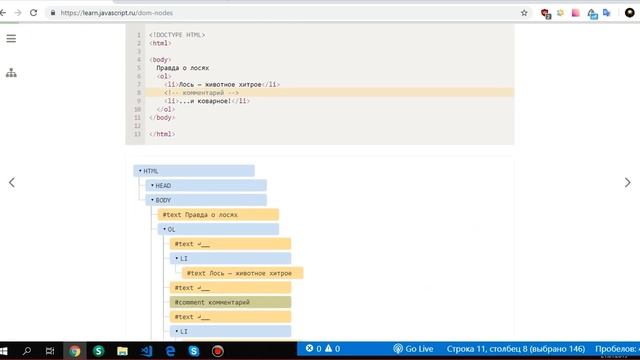Click the pink square extension icon
The width and height of the screenshot is (640, 360).
coord(576,13)
